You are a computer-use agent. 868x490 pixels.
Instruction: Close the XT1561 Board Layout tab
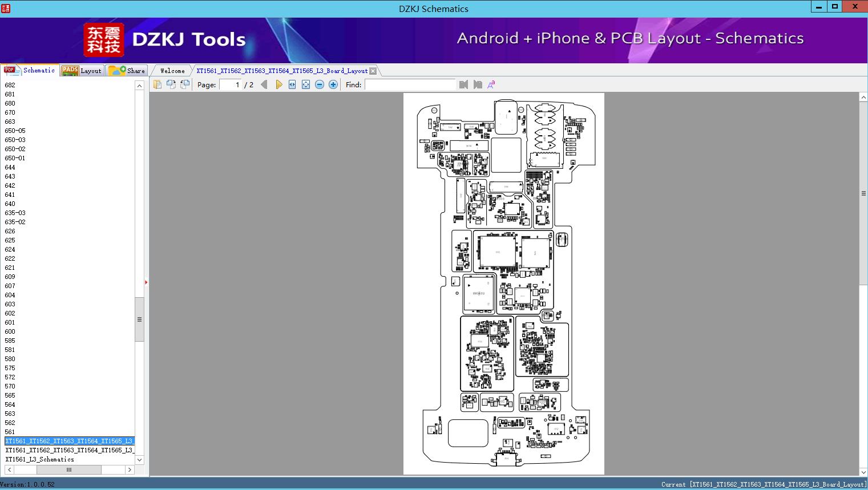click(373, 71)
